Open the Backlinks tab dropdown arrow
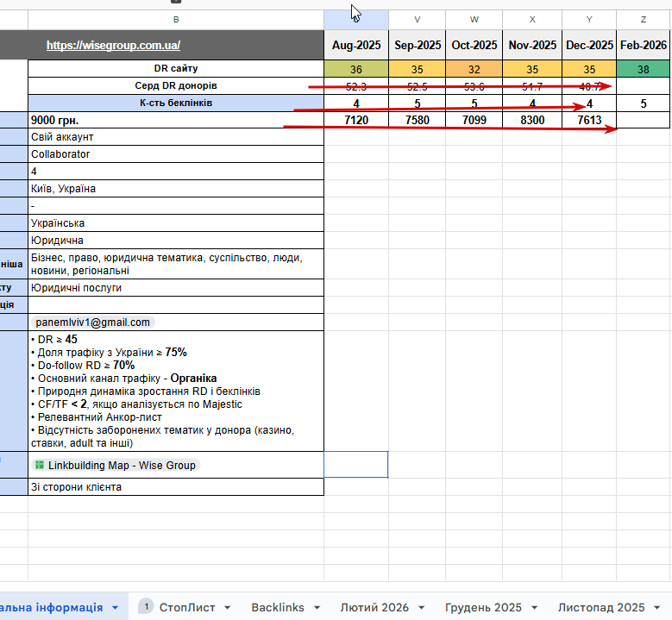The image size is (672, 620). 317,608
